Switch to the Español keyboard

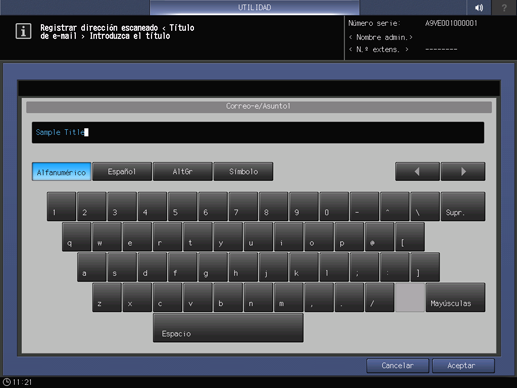[122, 172]
